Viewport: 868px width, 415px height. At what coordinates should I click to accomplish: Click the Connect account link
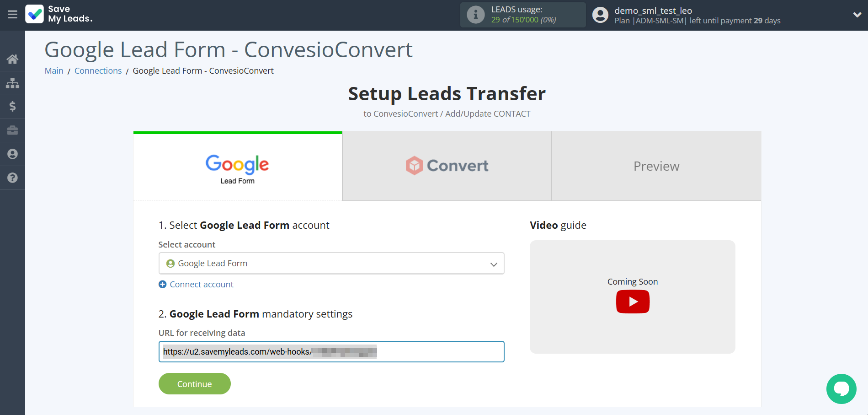tap(202, 285)
